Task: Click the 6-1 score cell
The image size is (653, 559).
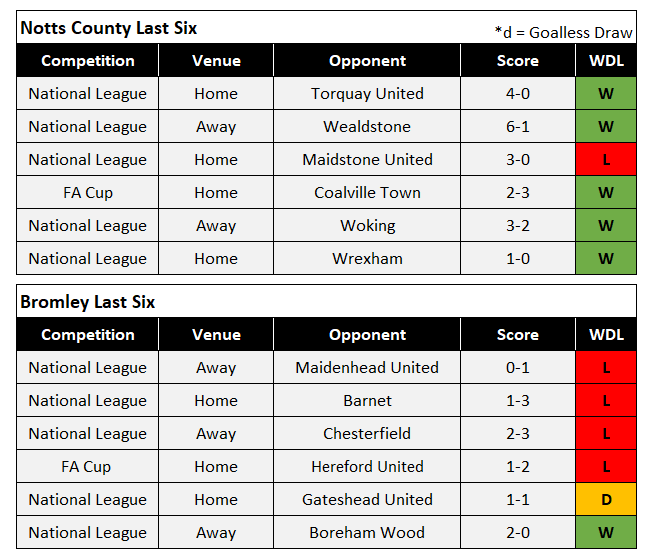Action: click(x=517, y=127)
